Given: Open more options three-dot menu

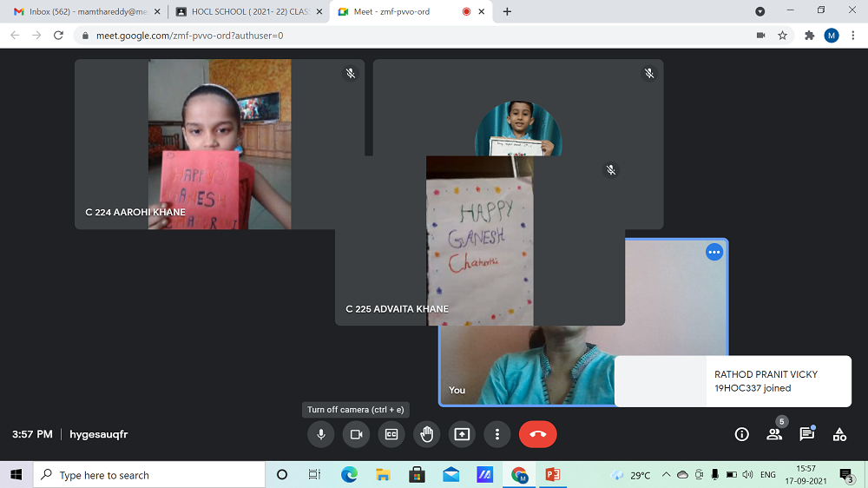Looking at the screenshot, I should (496, 434).
